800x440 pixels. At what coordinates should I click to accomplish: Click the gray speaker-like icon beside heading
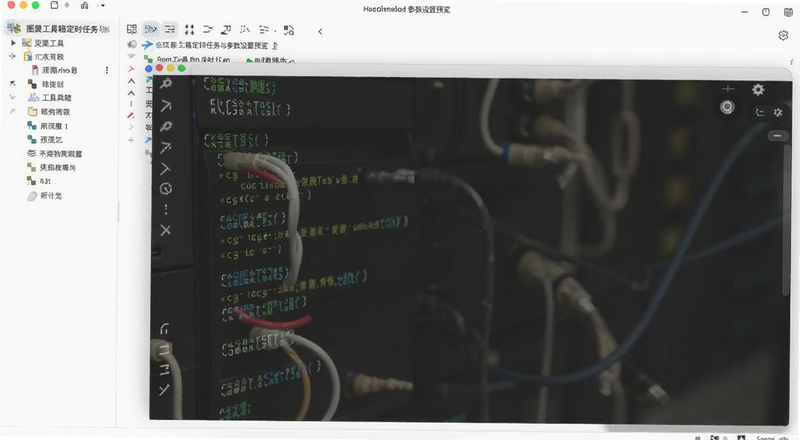pos(132,44)
